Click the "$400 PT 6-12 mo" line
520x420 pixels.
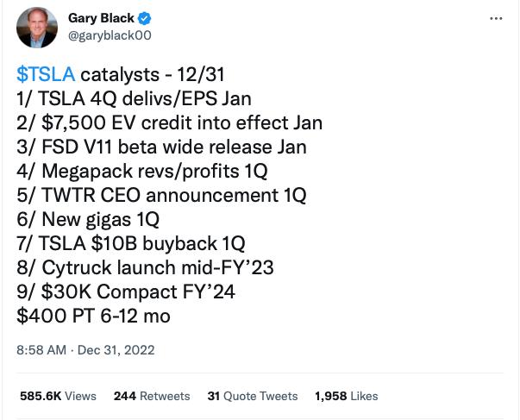tap(93, 316)
